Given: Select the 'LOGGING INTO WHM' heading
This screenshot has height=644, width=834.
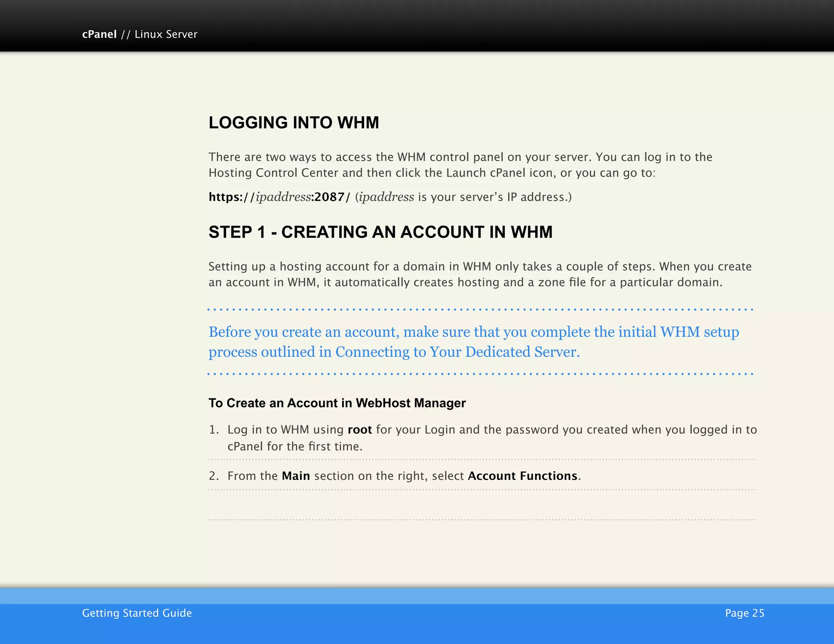Looking at the screenshot, I should tap(294, 123).
